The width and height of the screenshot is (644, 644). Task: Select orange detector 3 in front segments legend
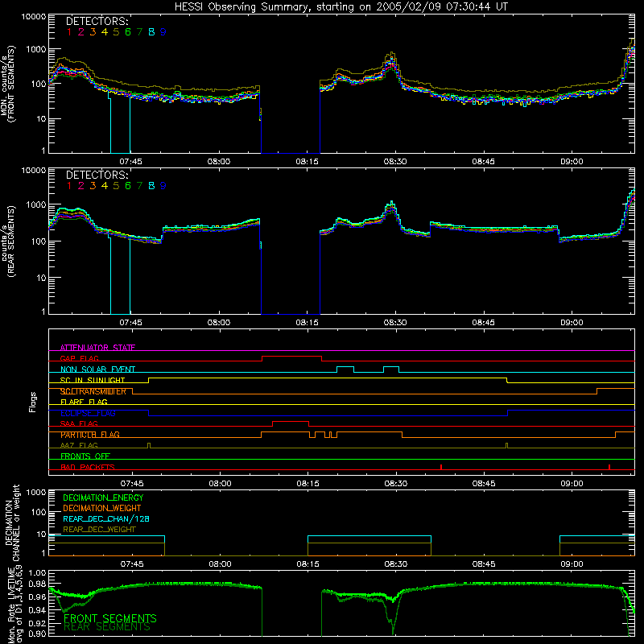[93, 32]
